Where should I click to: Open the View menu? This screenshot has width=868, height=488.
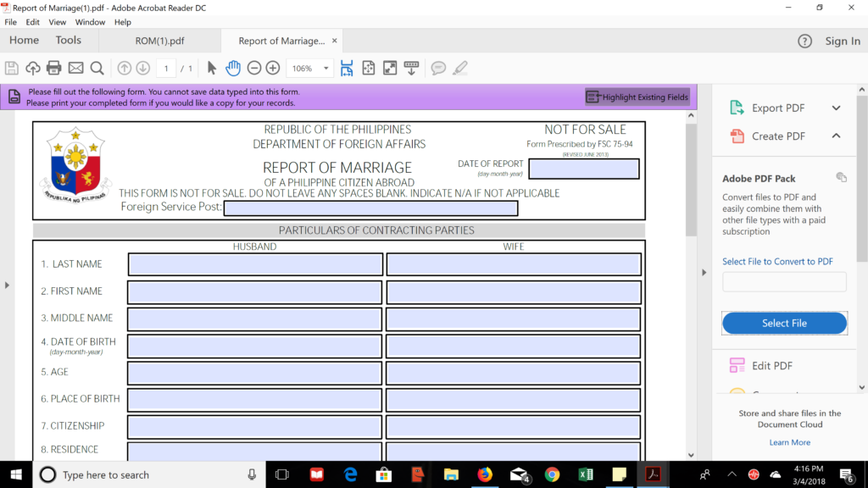(x=57, y=22)
